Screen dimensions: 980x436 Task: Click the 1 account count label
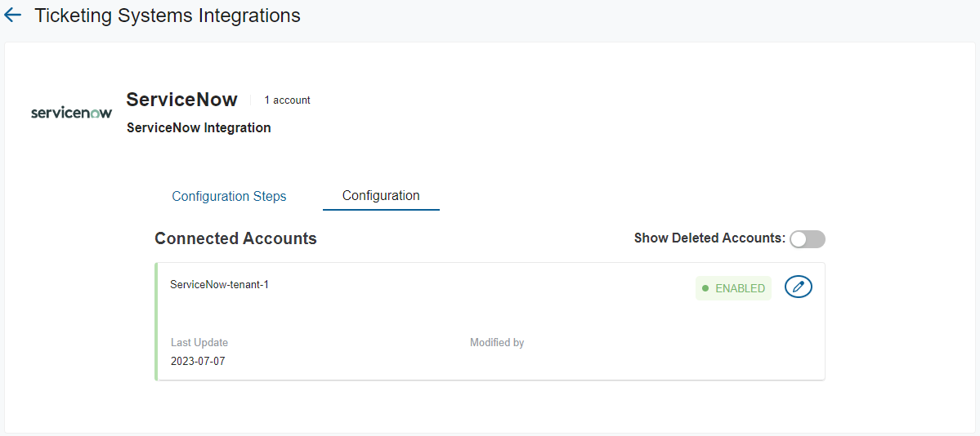click(x=287, y=100)
